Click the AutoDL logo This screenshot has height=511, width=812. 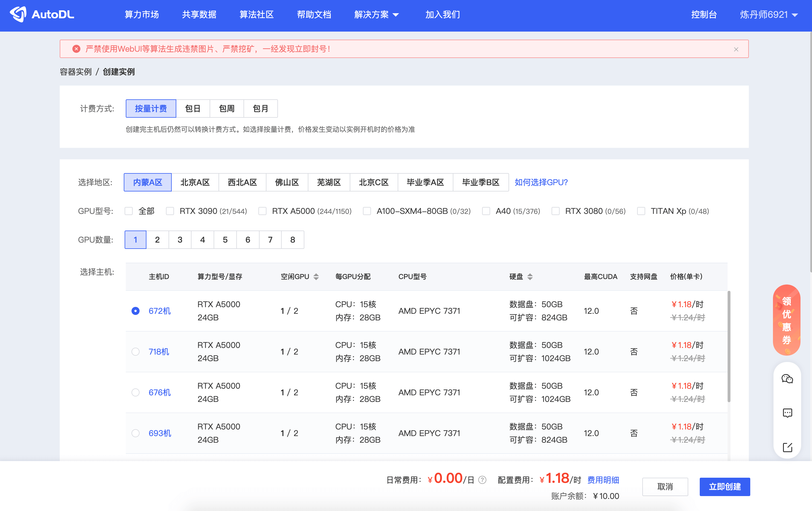point(42,14)
